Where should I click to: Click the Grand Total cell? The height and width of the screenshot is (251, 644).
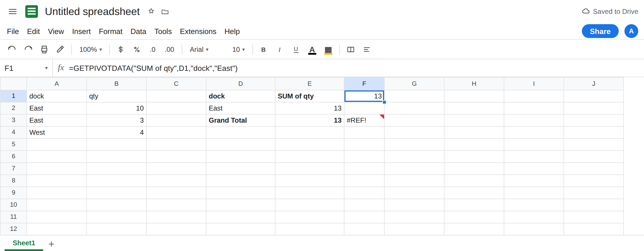(x=241, y=120)
